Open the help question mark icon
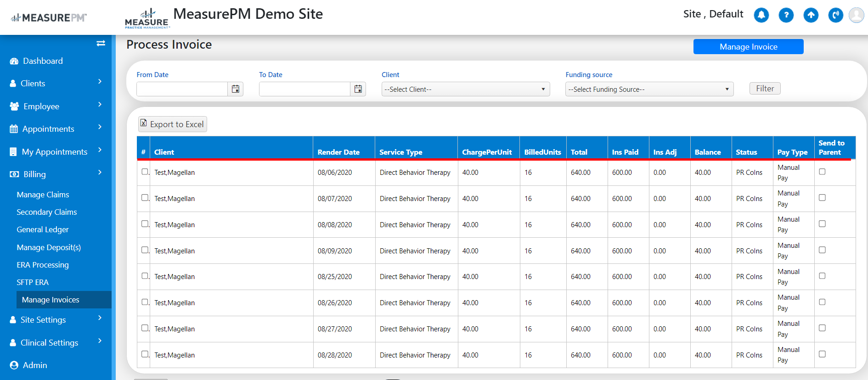This screenshot has height=380, width=868. [x=786, y=15]
